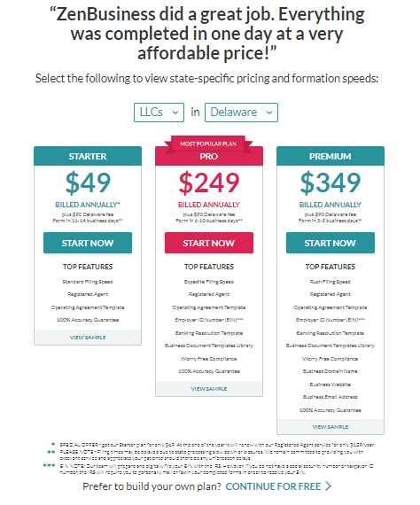
Task: Click Business Domain Name feature in Premium
Action: pyautogui.click(x=331, y=371)
